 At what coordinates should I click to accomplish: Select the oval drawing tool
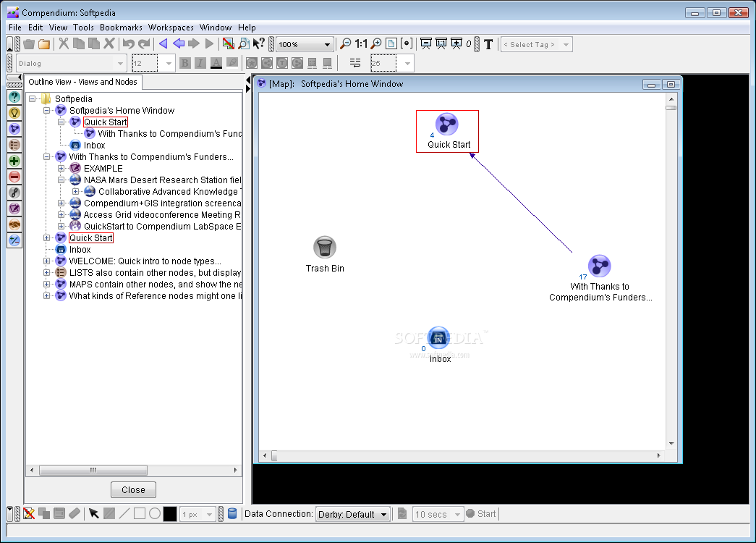pyautogui.click(x=155, y=513)
